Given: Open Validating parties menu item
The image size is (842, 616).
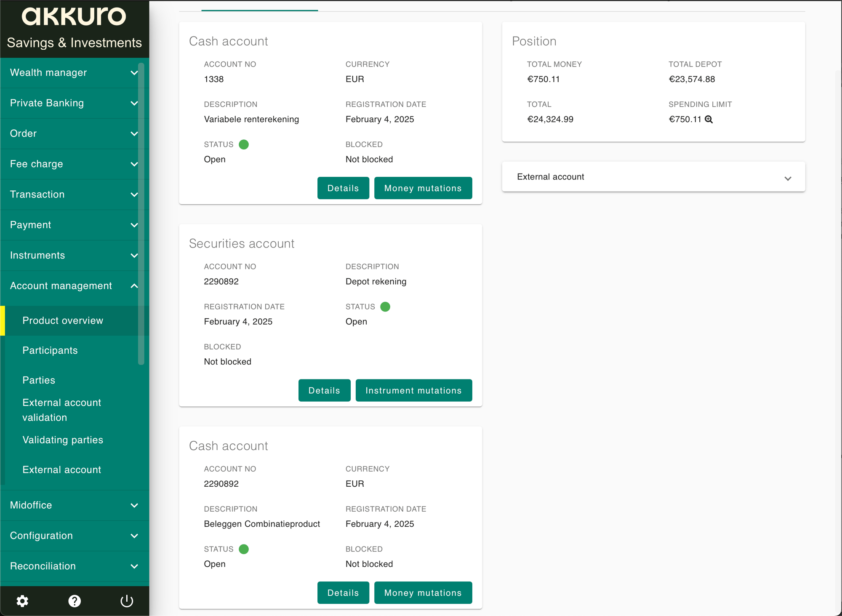Looking at the screenshot, I should click(x=63, y=440).
